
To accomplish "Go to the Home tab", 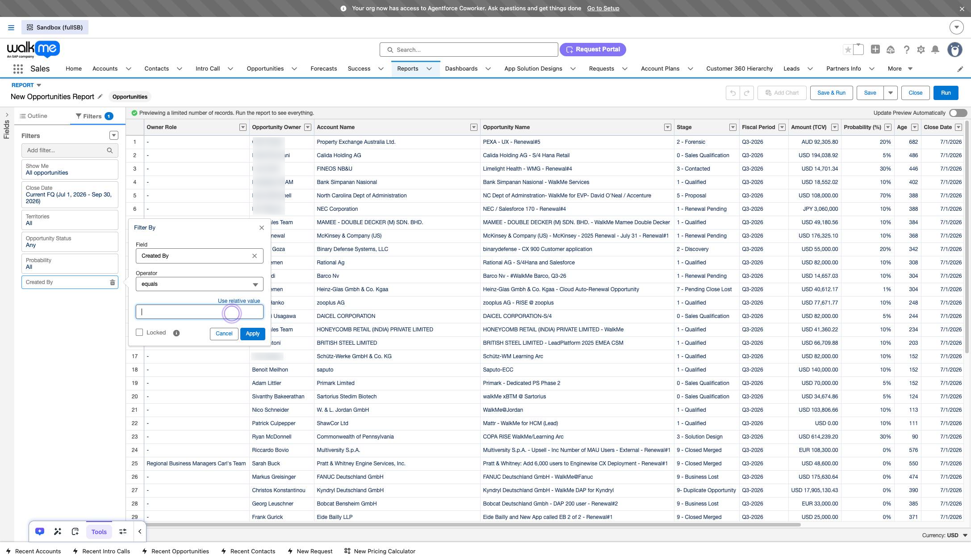I will (74, 69).
